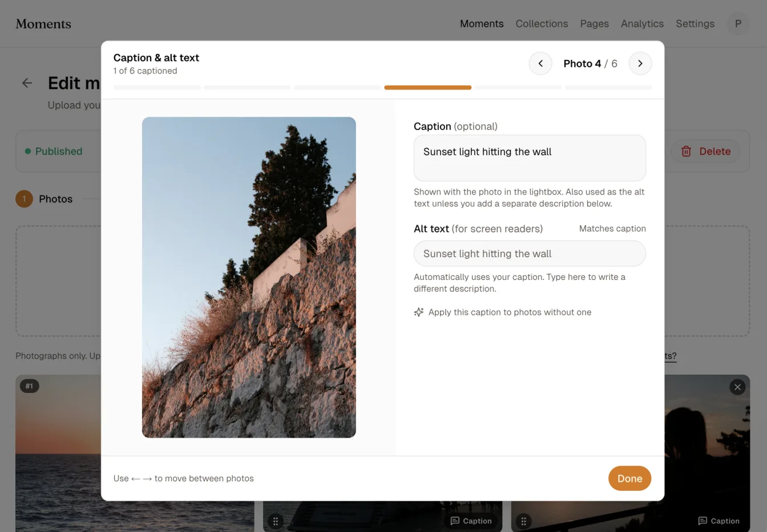Apply this caption to photos without one
Screen dimensions: 767x532
click(502, 312)
